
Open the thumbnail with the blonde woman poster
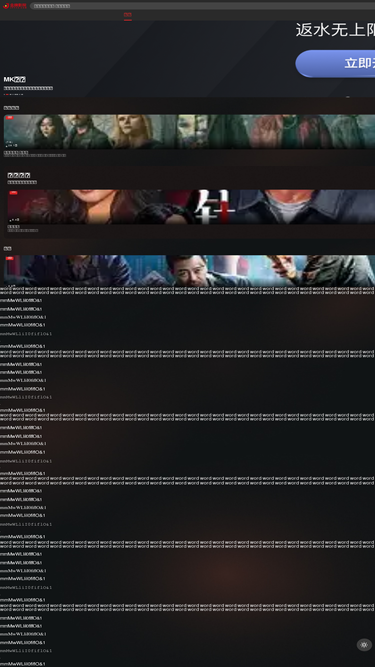pyautogui.click(x=189, y=131)
